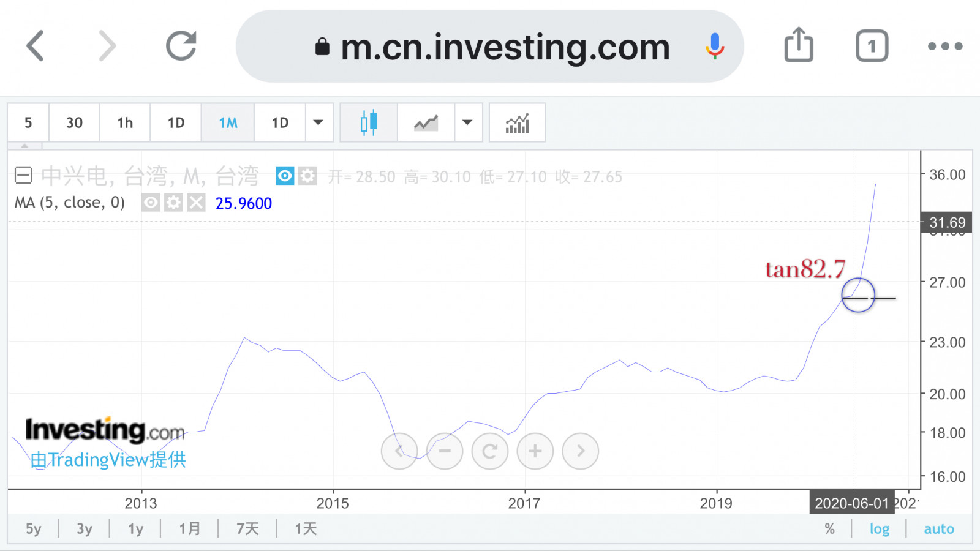Tap the microphone voice search icon
Viewport: 980px width, 551px height.
coord(714,47)
